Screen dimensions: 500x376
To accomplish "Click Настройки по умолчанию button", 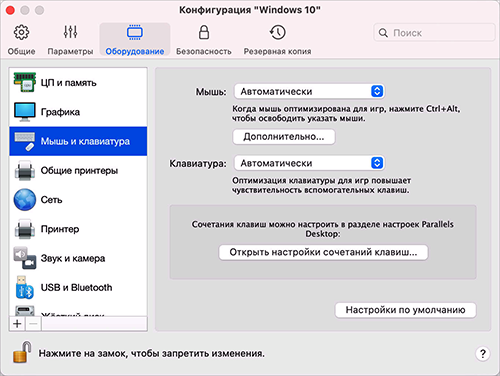I will [405, 310].
